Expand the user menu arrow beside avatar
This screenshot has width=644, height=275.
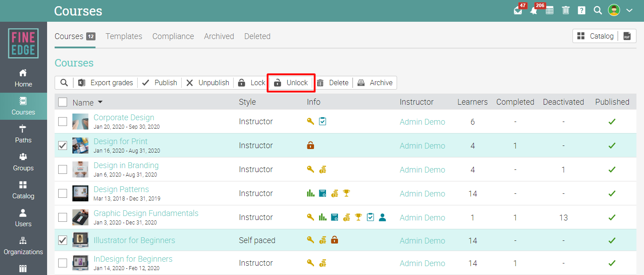(x=629, y=10)
